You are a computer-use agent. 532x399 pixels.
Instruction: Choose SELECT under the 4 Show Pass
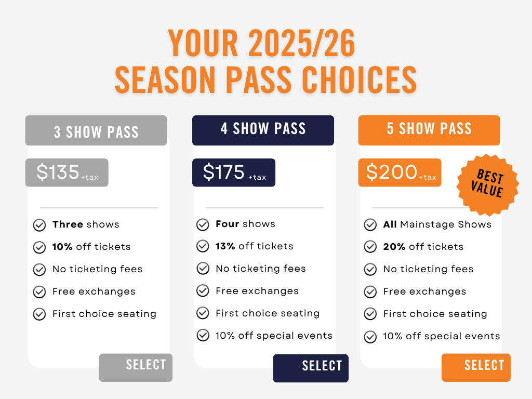coord(311,368)
